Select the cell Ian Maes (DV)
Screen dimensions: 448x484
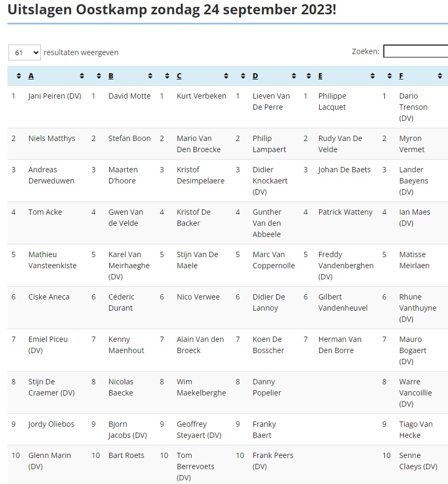[x=415, y=218]
